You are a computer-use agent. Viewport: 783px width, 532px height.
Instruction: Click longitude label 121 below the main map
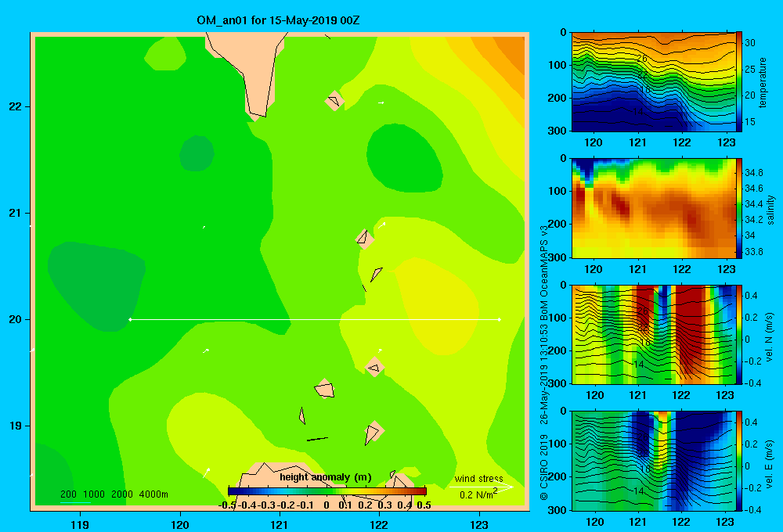280,524
